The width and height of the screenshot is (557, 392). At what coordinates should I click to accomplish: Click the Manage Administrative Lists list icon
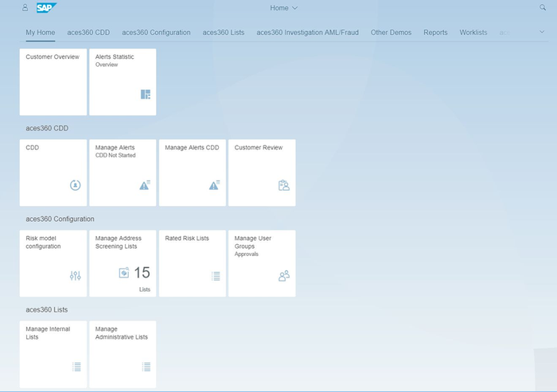click(146, 367)
